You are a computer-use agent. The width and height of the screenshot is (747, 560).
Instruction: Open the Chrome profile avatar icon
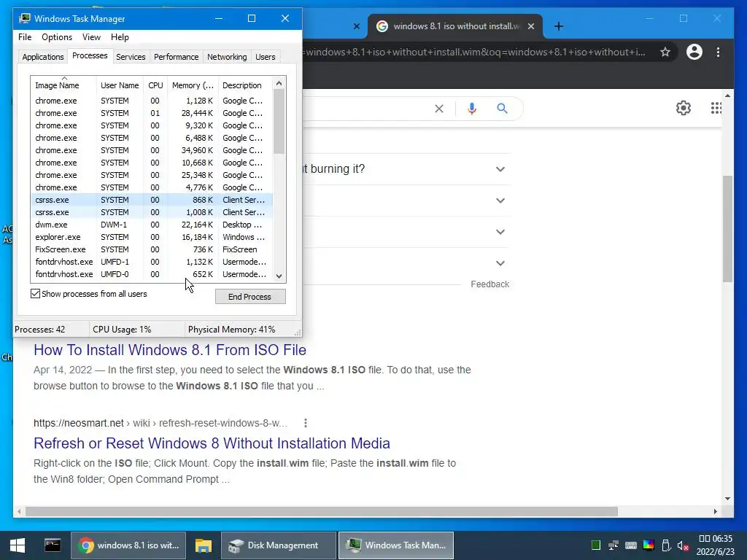coord(694,52)
